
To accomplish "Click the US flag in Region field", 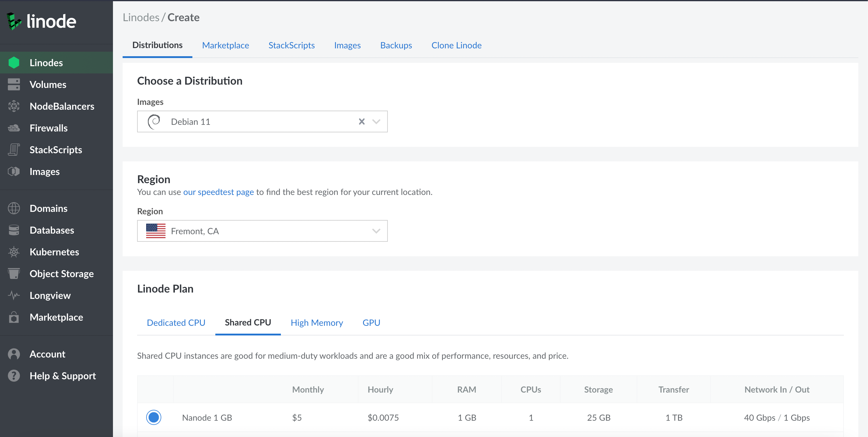I will 156,231.
